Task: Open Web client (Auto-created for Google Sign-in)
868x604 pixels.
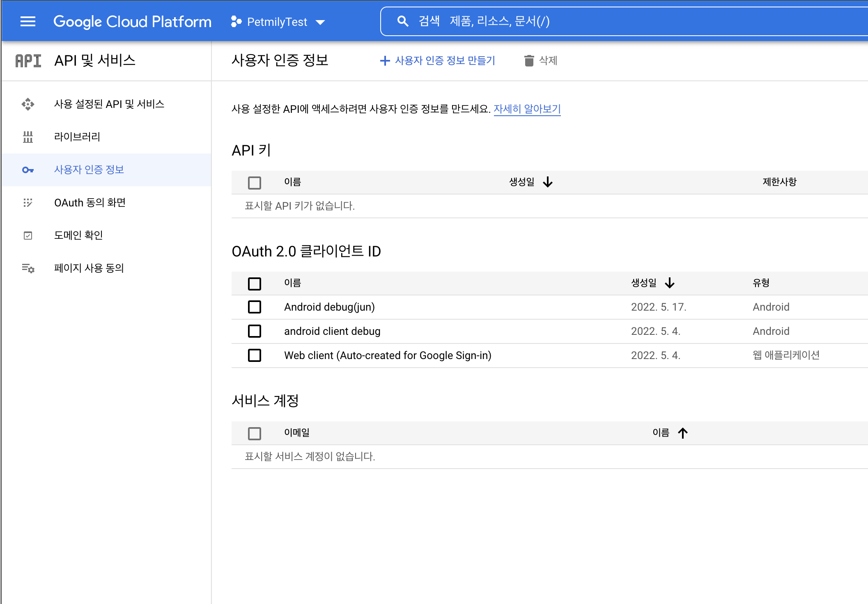Action: [x=387, y=355]
